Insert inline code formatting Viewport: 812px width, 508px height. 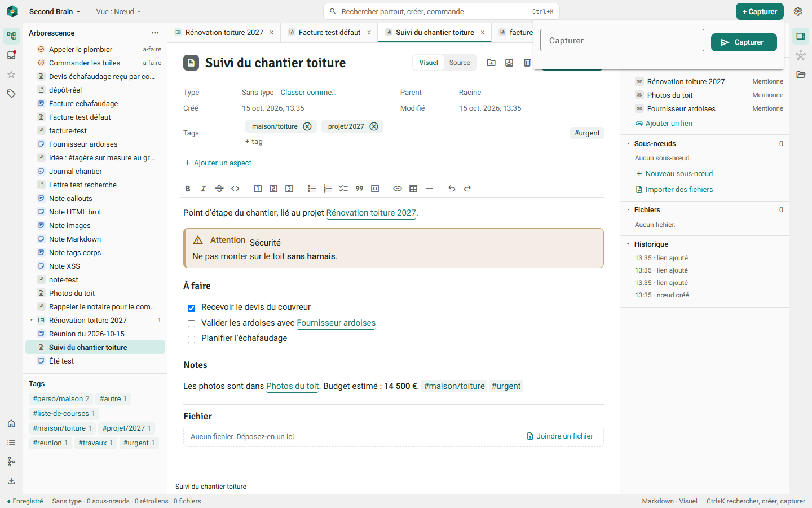(235, 189)
